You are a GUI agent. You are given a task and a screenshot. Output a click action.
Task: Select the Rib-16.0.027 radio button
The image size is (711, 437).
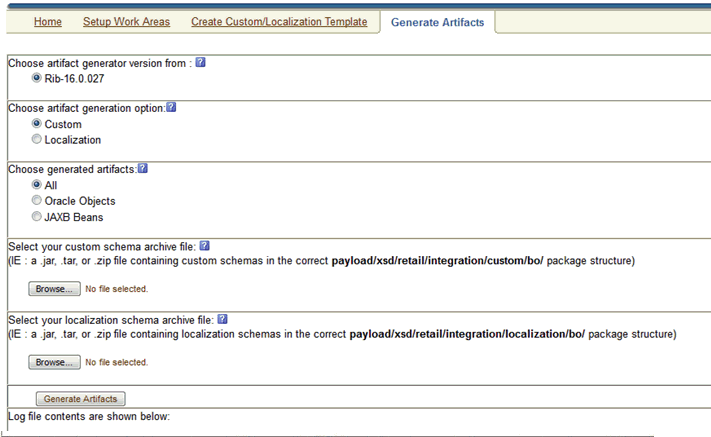[x=37, y=78]
